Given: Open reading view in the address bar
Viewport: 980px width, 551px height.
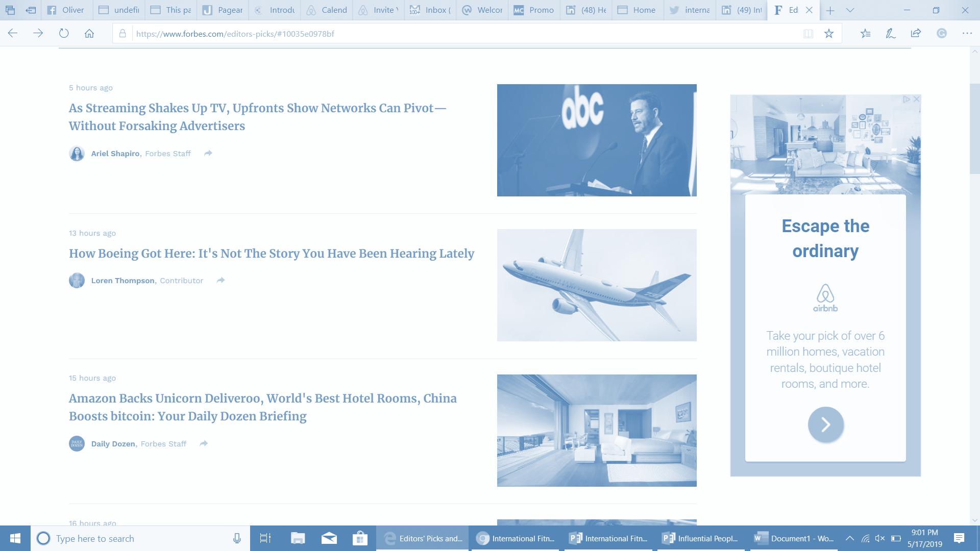Looking at the screenshot, I should pos(808,34).
